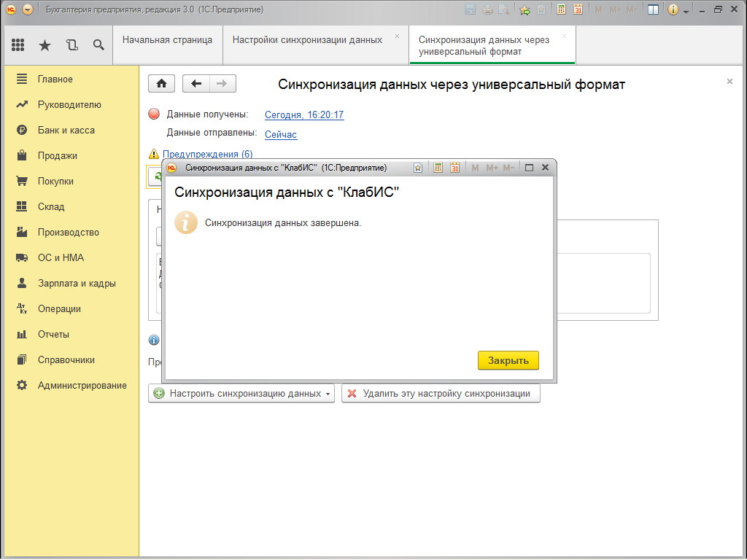The image size is (747, 560).
Task: Open the Сейчас link
Action: (281, 135)
